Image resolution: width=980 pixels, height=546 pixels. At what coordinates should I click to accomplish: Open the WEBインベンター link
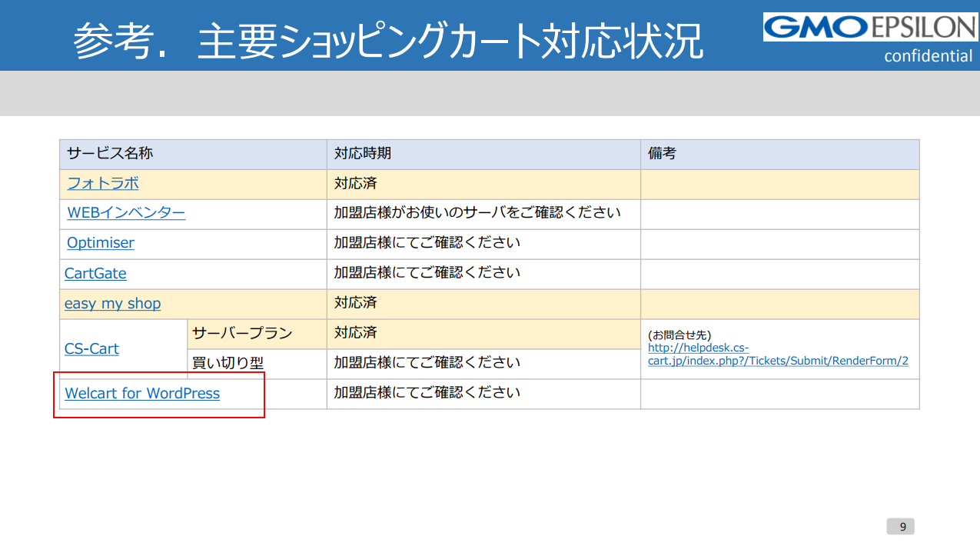point(126,213)
